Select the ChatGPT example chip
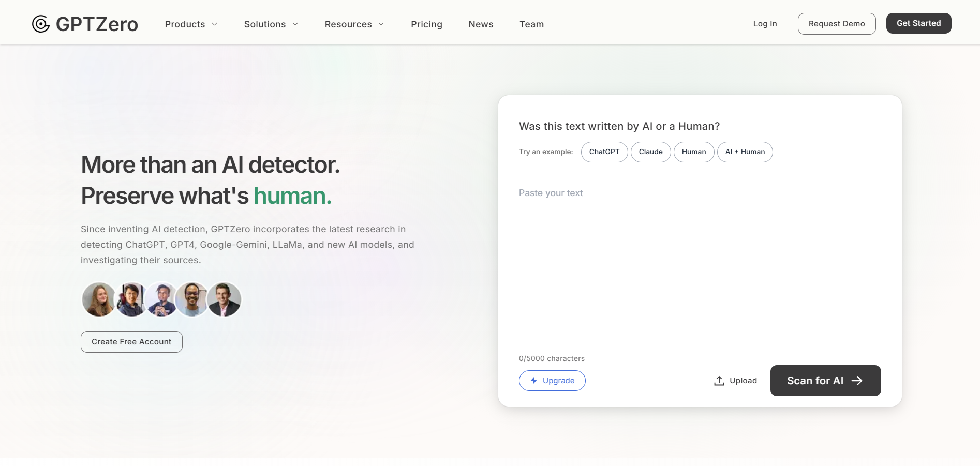The height and width of the screenshot is (466, 980). 604,152
